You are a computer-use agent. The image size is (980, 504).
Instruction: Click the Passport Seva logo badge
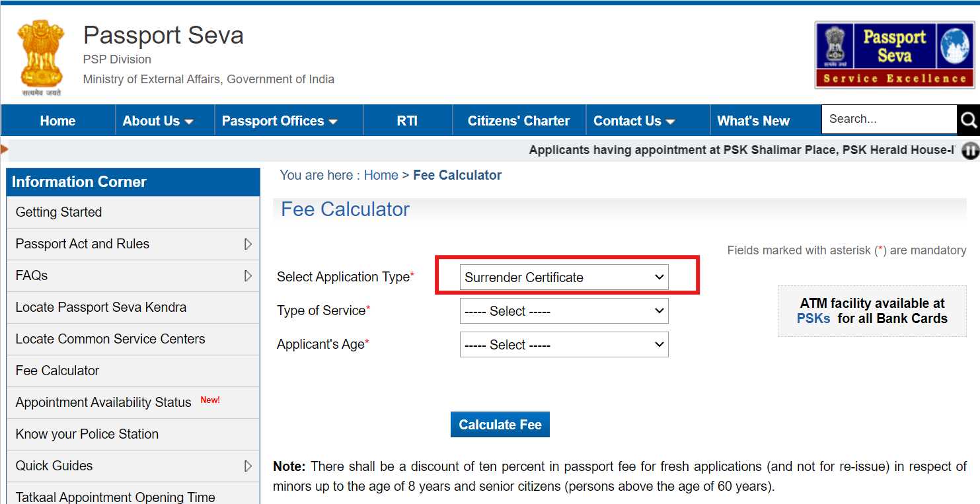click(895, 55)
